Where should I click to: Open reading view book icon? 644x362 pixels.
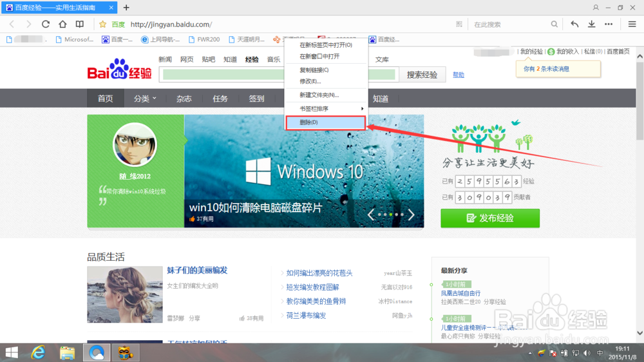pyautogui.click(x=80, y=24)
